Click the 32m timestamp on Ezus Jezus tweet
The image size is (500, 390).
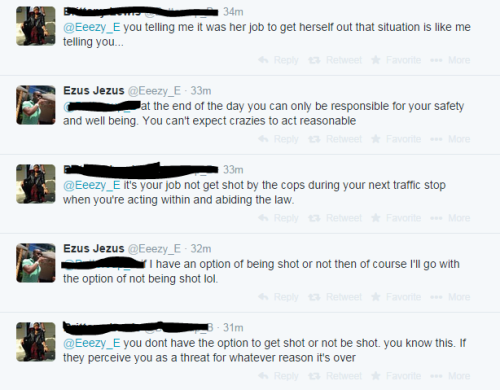click(201, 249)
